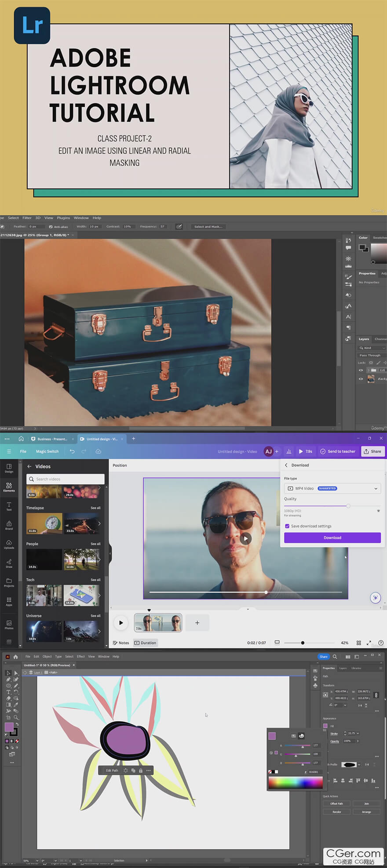The image size is (387, 868).
Task: Click Select and Mask button
Action: (x=208, y=227)
